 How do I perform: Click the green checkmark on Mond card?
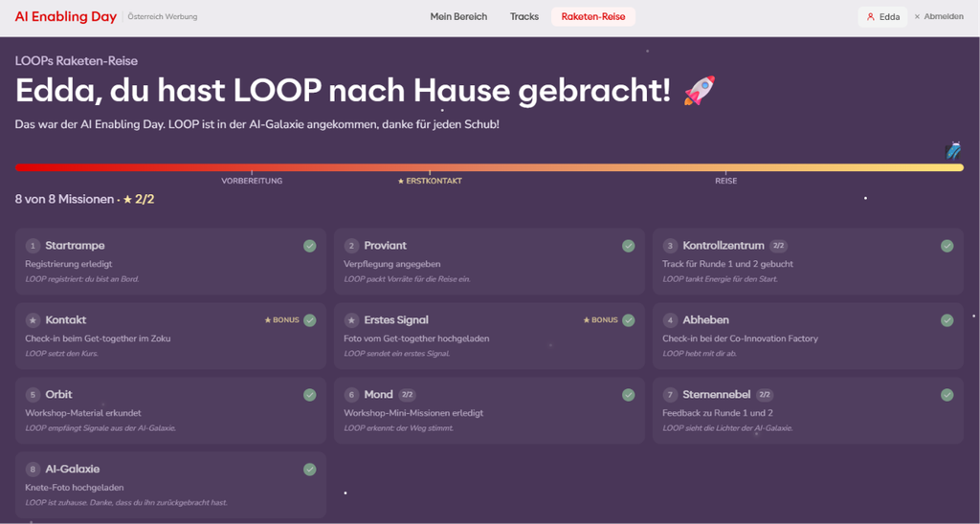[x=628, y=395]
